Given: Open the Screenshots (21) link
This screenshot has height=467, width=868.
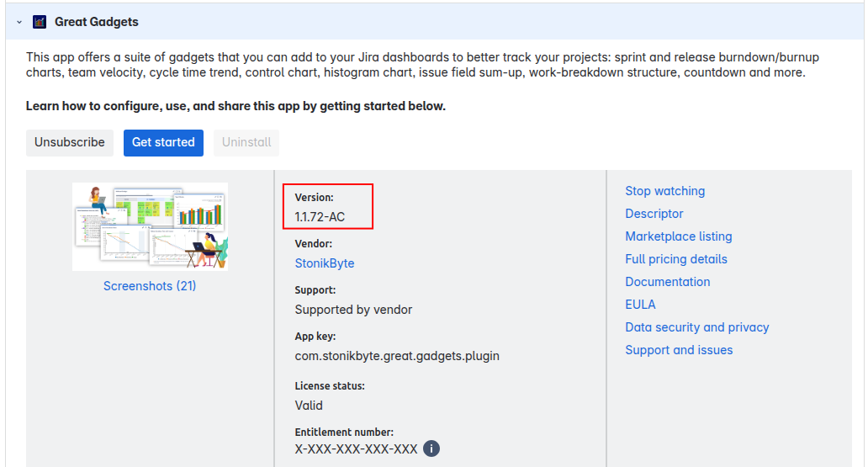Looking at the screenshot, I should (x=150, y=286).
